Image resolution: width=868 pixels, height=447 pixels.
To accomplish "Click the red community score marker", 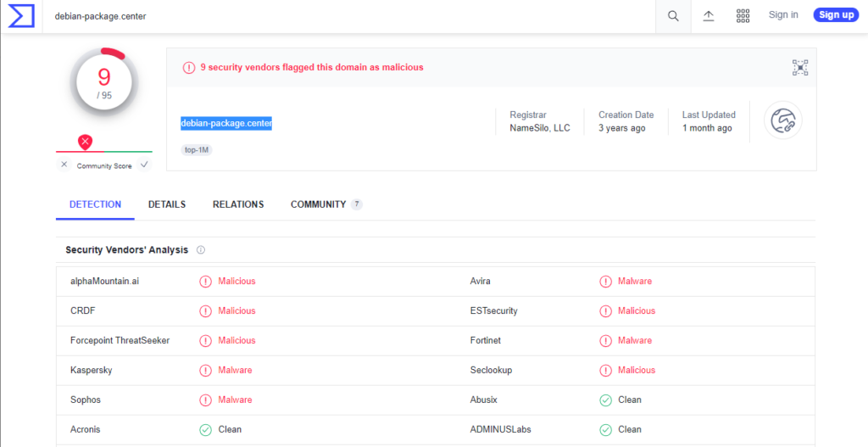I will click(x=85, y=142).
